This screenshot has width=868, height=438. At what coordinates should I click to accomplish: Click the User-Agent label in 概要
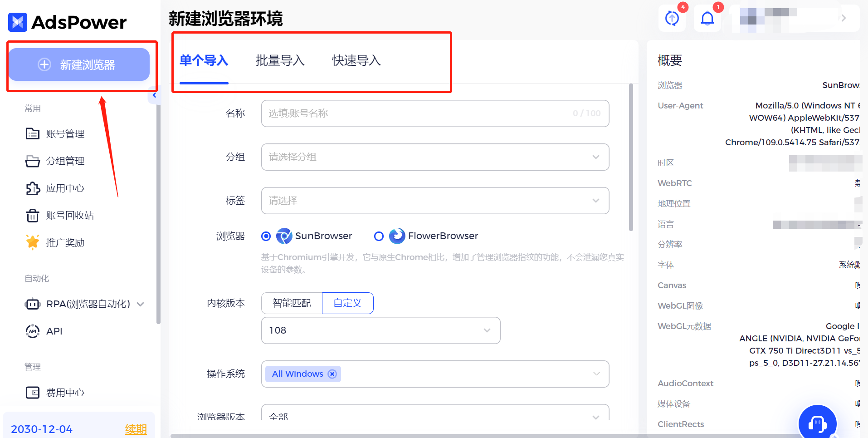click(680, 106)
